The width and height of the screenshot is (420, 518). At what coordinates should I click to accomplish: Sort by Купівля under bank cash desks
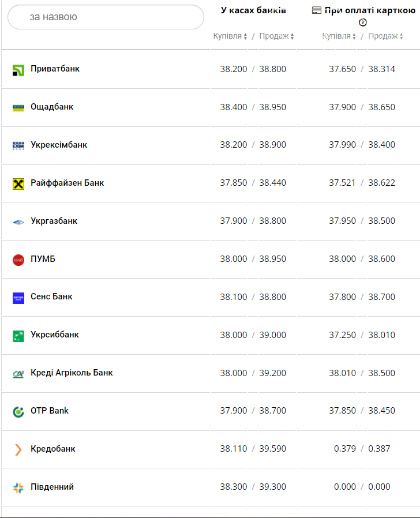pos(230,36)
